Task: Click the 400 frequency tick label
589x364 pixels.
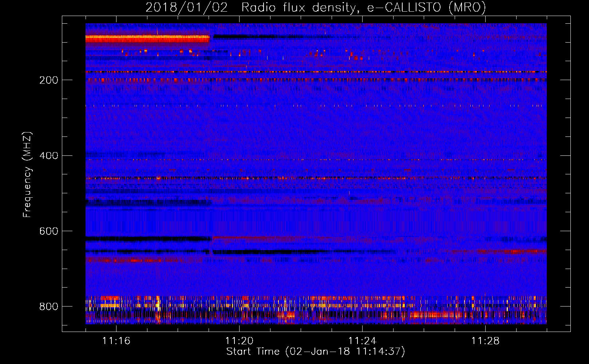Action: [49, 156]
